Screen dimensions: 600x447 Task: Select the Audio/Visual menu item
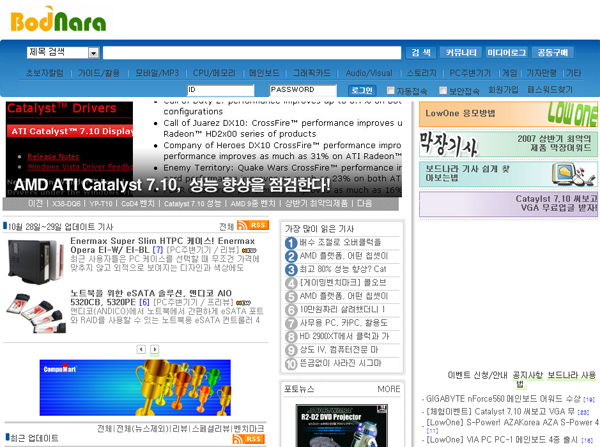[x=369, y=73]
